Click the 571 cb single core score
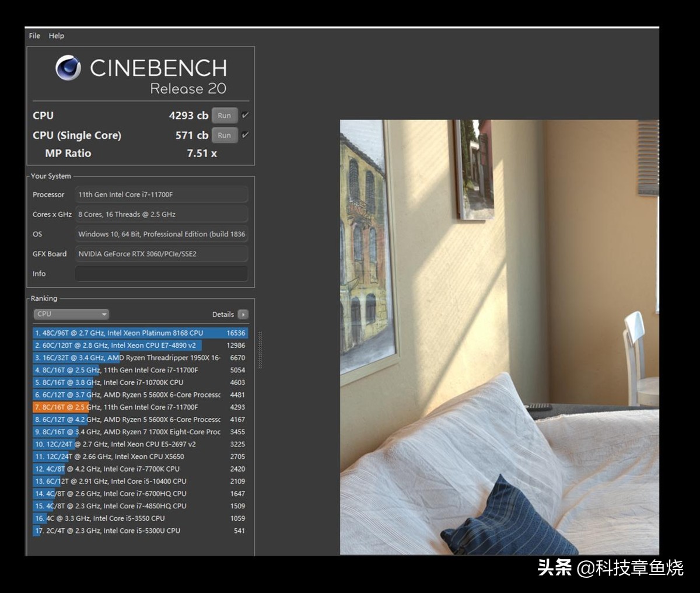Viewport: 700px width, 593px height. pyautogui.click(x=191, y=135)
